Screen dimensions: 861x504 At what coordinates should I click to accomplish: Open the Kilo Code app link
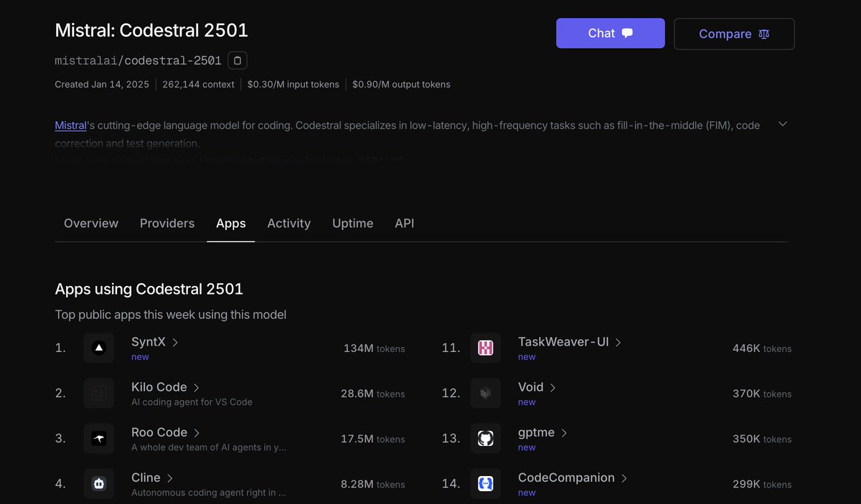[x=159, y=387]
